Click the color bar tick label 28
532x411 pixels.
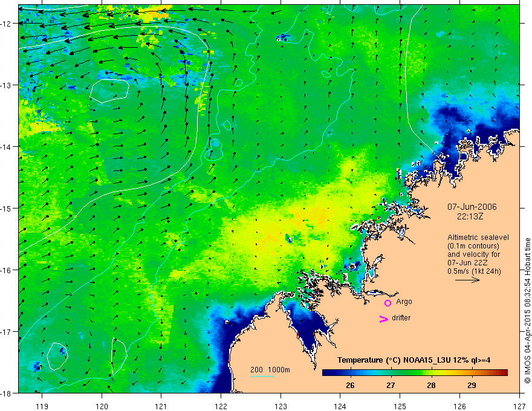(431, 385)
